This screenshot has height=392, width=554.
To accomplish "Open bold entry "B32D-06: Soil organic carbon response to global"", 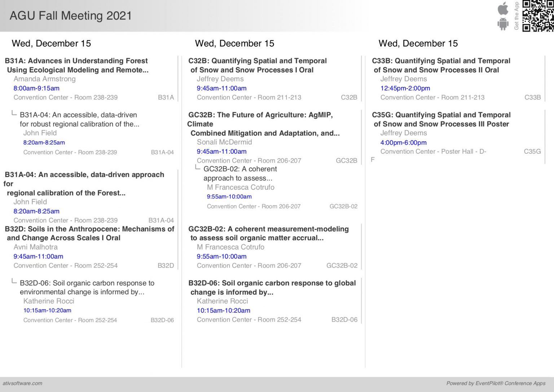I will point(272,287).
